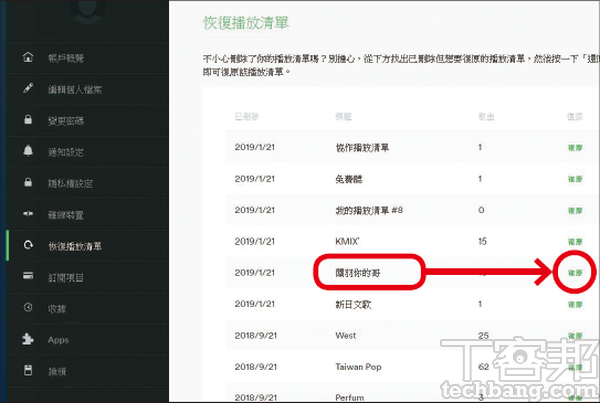The image size is (600, 403).
Task: Click the bell icon for 通知設定
Action: [28, 151]
